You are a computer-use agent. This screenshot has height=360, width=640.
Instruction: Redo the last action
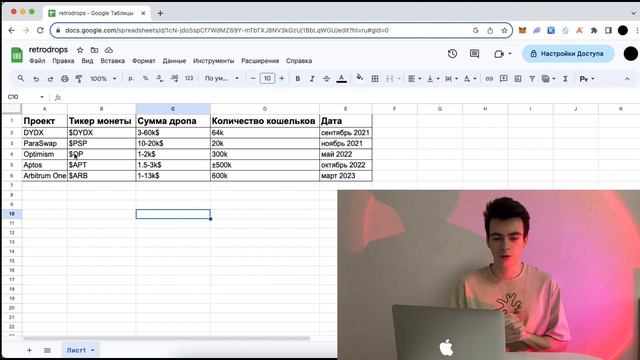coord(50,79)
